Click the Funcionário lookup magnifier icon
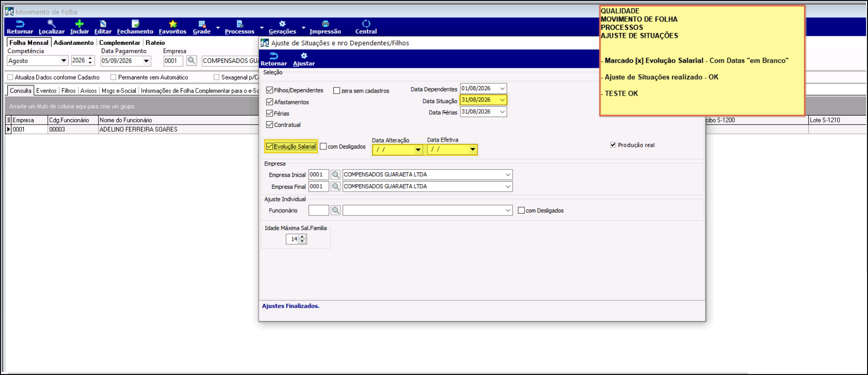The image size is (868, 375). pyautogui.click(x=336, y=210)
